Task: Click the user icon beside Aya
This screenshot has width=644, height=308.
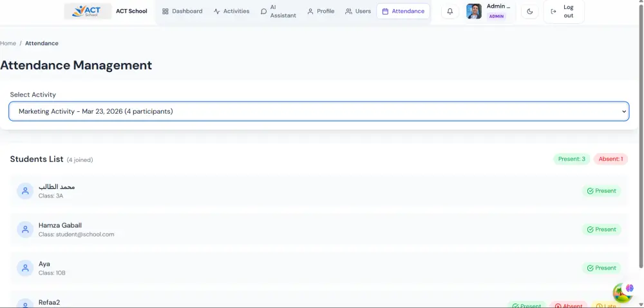Action: (25, 268)
